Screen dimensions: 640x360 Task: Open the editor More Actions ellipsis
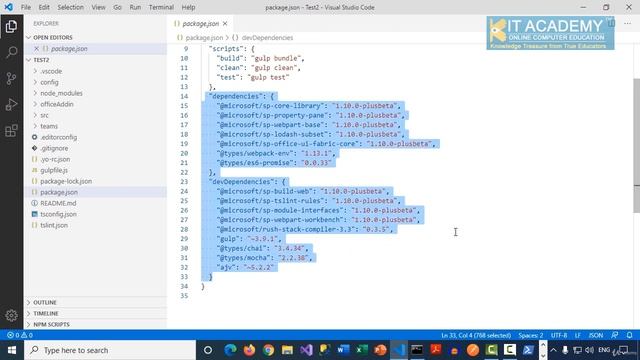(627, 24)
